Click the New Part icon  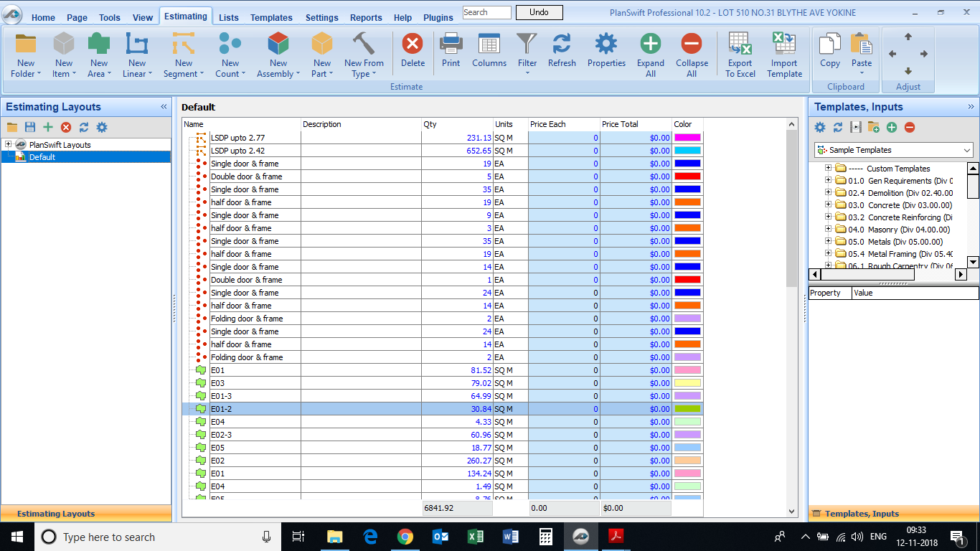click(322, 44)
